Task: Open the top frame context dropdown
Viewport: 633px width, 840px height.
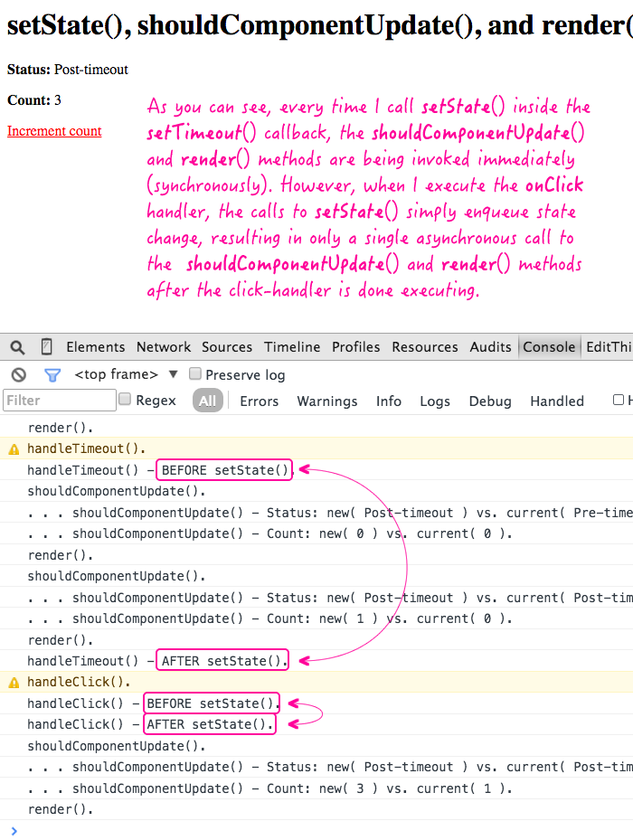Action: (x=173, y=374)
